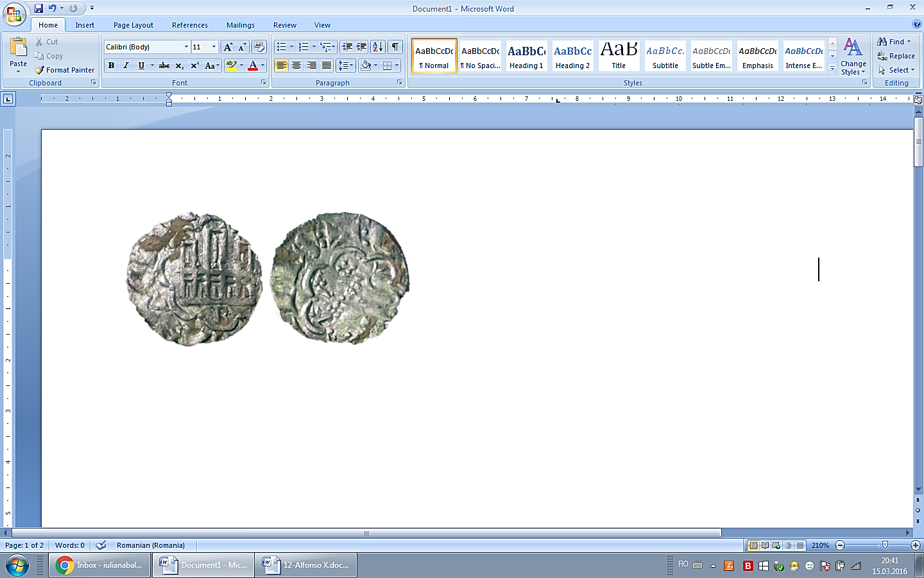Open the Font family dropdown
The image size is (924, 578).
(x=185, y=46)
